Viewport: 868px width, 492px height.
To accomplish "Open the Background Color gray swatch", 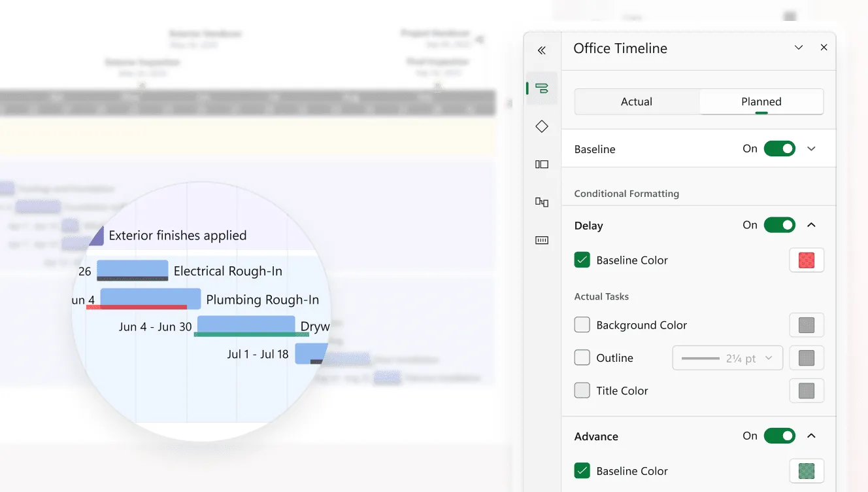I will [x=807, y=325].
